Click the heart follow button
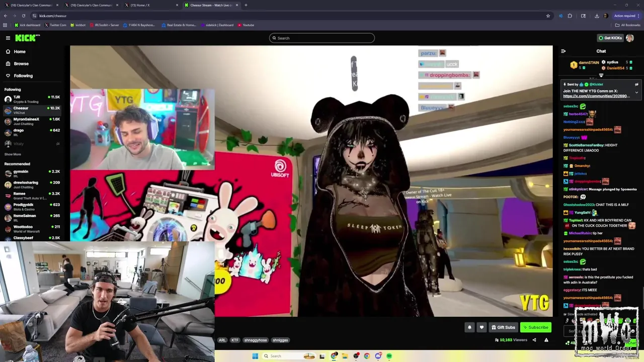The image size is (644, 362). click(481, 327)
